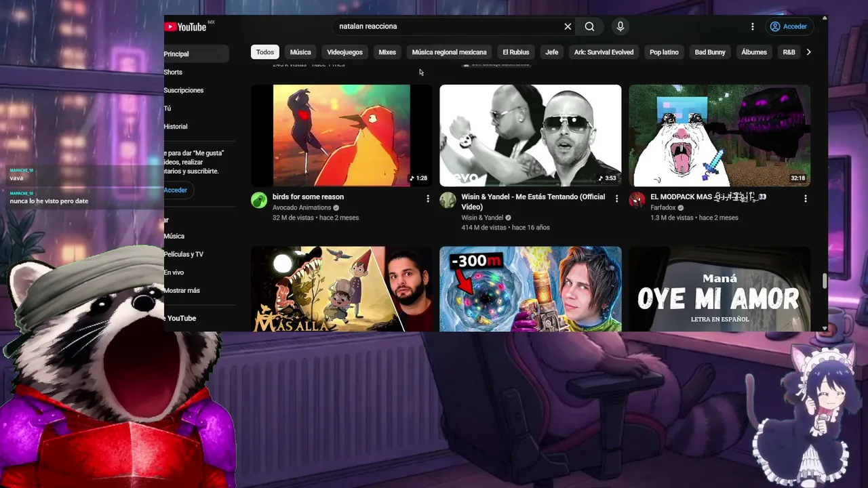Select the Videojuegos filter chip
This screenshot has height=488, width=868.
pyautogui.click(x=344, y=52)
